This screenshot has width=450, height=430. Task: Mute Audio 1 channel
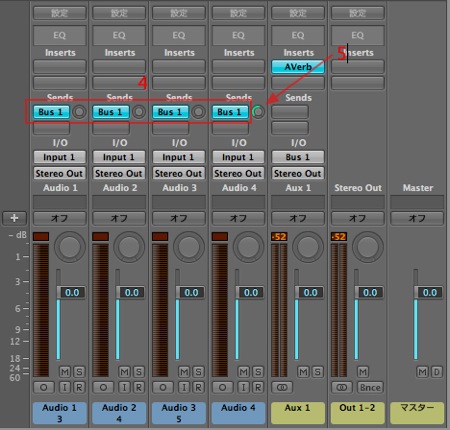(x=65, y=372)
